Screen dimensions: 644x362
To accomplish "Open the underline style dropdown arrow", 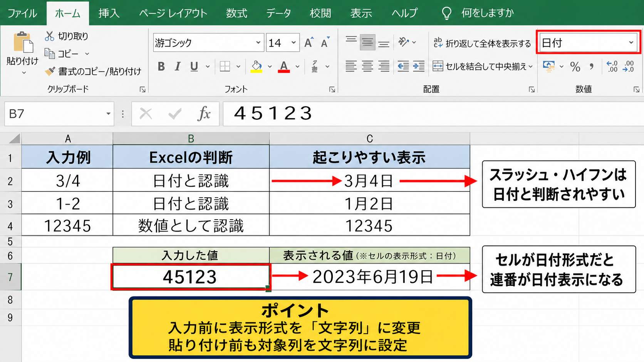I will click(208, 67).
